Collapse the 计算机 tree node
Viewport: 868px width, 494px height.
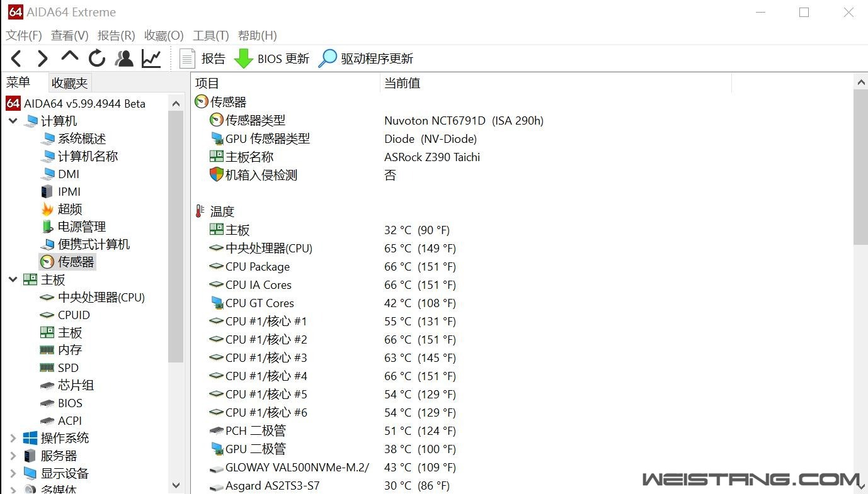coord(13,121)
